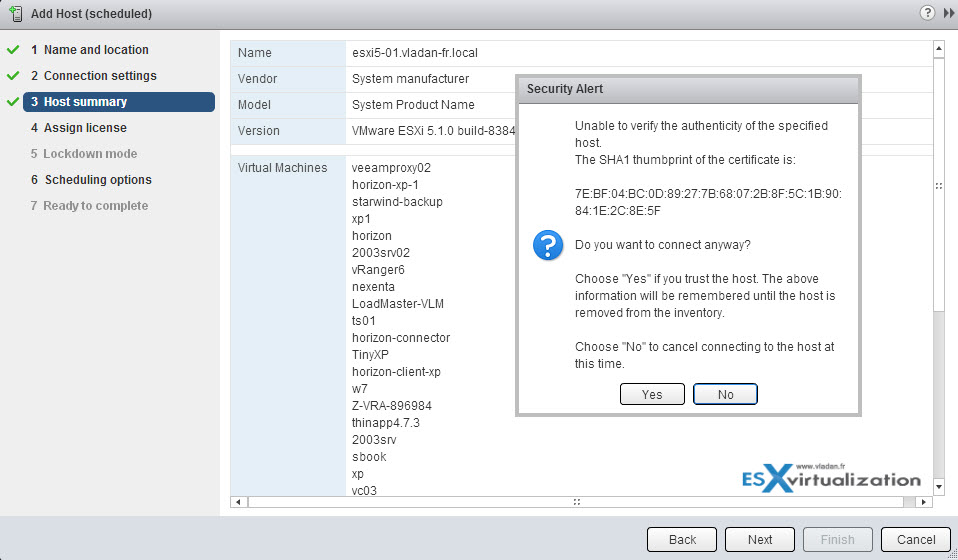The height and width of the screenshot is (560, 958).
Task: Select xp1 in the VM list
Action: [361, 219]
